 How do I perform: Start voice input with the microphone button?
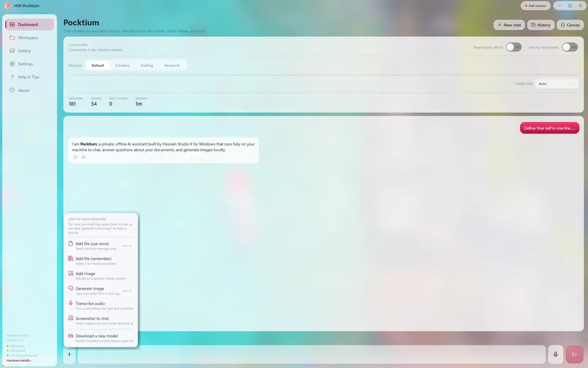tap(556, 354)
